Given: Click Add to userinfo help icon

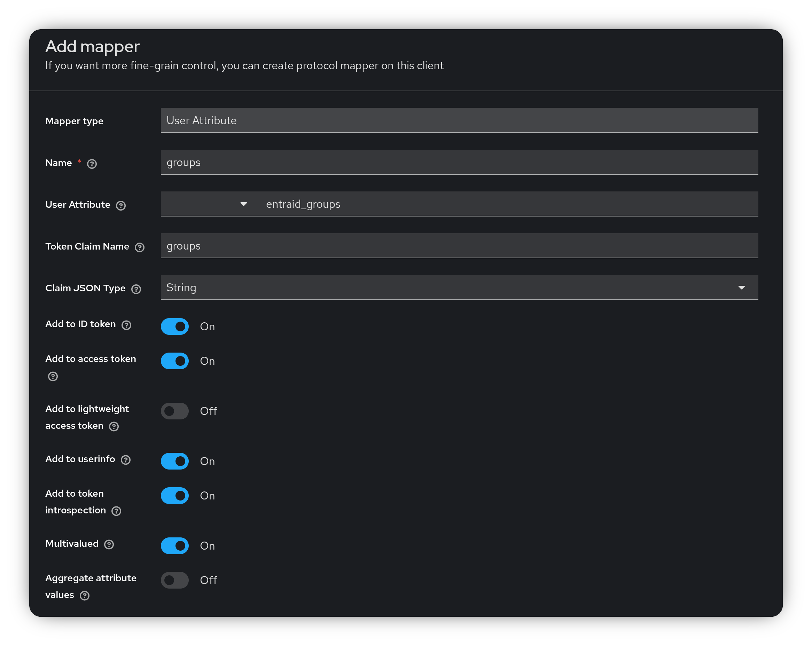Looking at the screenshot, I should pos(126,460).
